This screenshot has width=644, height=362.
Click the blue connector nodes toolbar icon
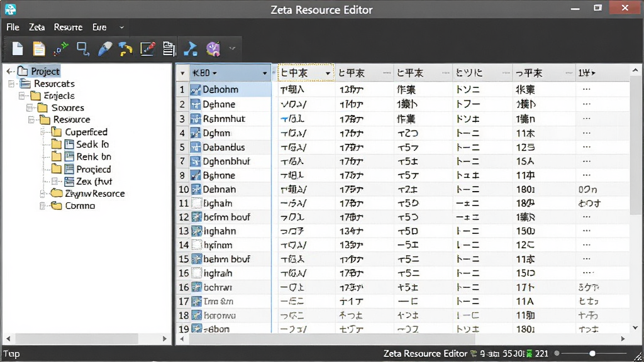(61, 49)
